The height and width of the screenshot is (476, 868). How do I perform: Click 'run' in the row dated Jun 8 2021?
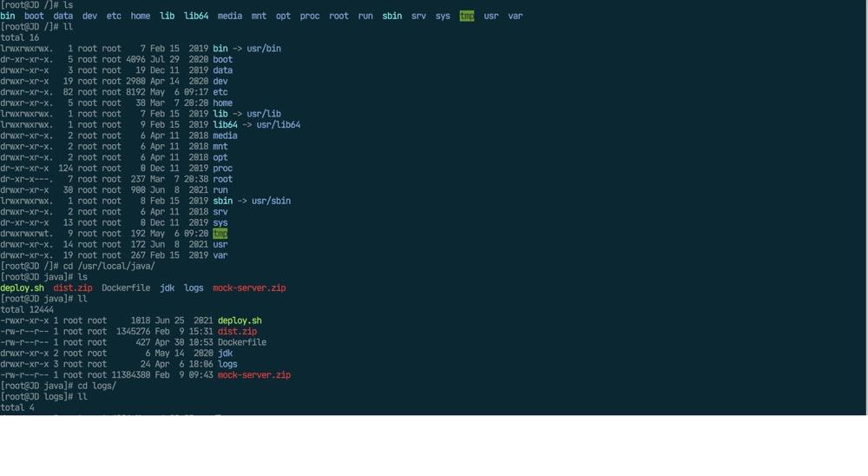coord(220,190)
